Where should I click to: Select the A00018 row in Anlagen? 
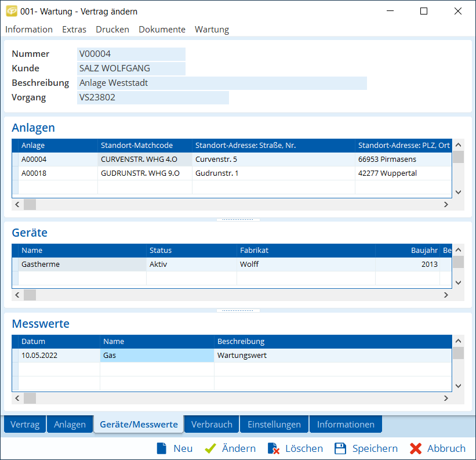coord(58,173)
